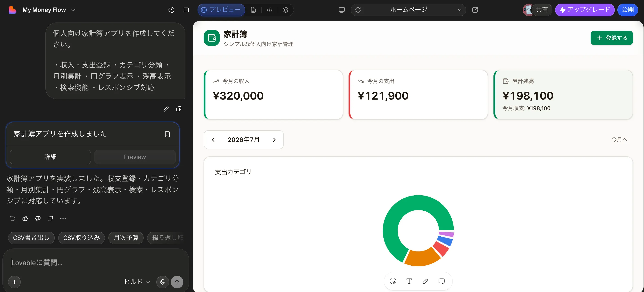
Task: Open the 詳細 tab of the message
Action: point(50,157)
